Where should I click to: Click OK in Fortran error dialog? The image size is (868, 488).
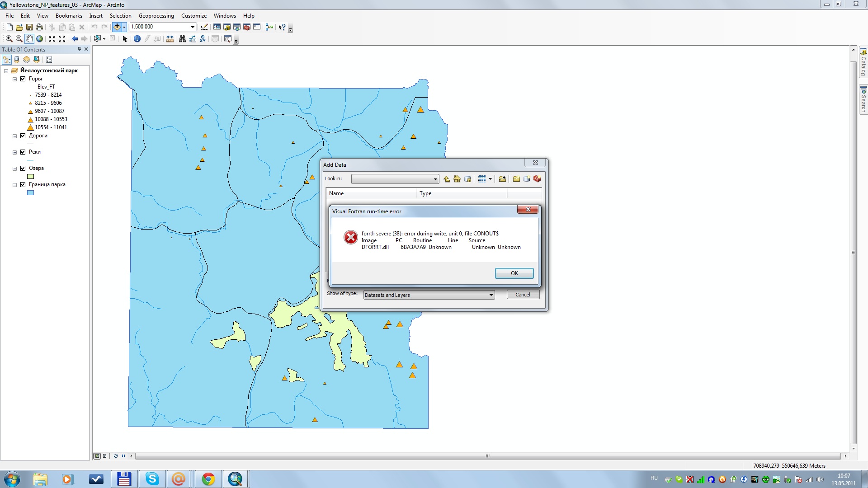(x=514, y=273)
